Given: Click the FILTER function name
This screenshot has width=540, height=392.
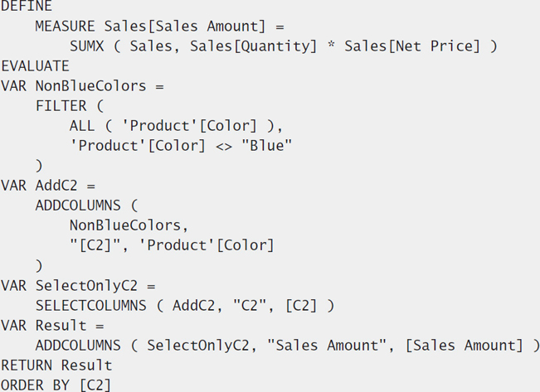Looking at the screenshot, I should point(61,106).
